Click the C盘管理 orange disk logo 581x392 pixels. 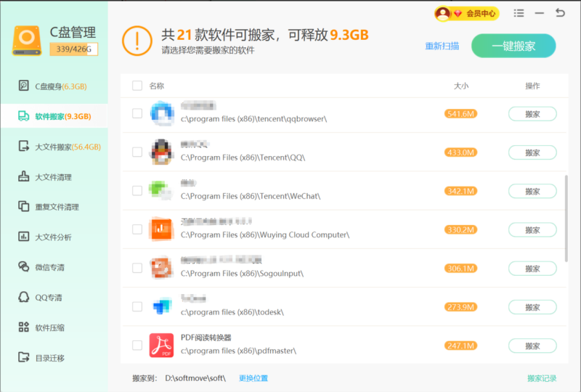27,41
